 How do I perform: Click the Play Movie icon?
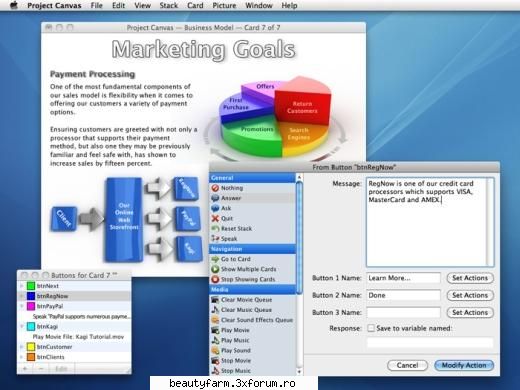point(215,330)
